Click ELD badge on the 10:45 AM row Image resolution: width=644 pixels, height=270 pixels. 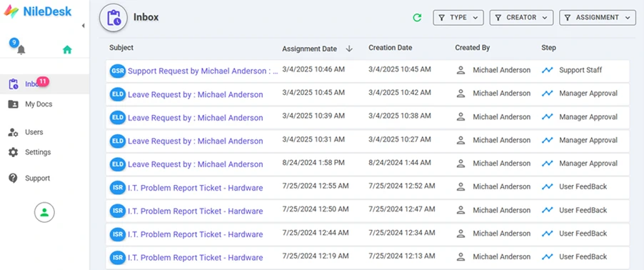pos(118,94)
